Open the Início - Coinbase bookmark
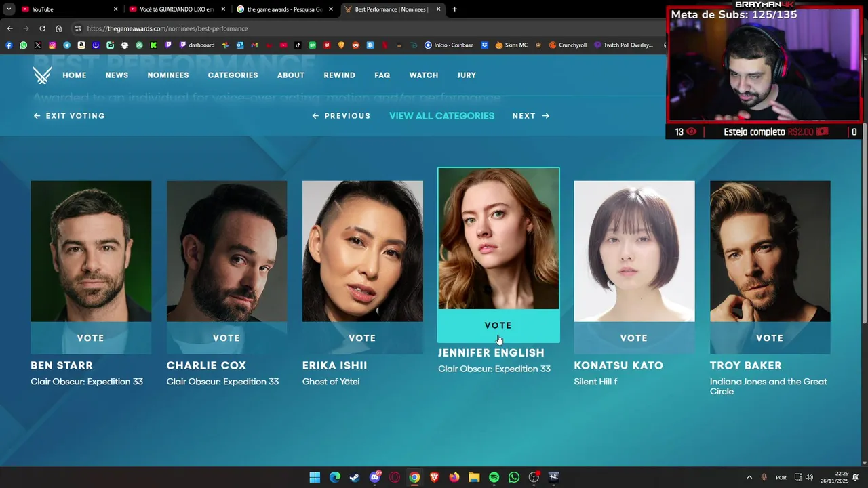 pos(449,45)
